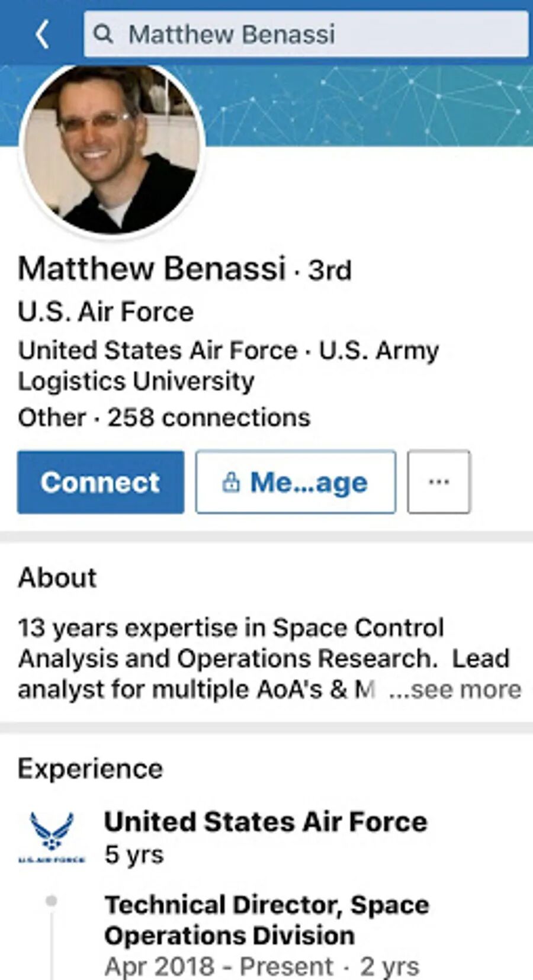Screen dimensions: 533x980
Task: Expand About with see more
Action: (x=455, y=690)
